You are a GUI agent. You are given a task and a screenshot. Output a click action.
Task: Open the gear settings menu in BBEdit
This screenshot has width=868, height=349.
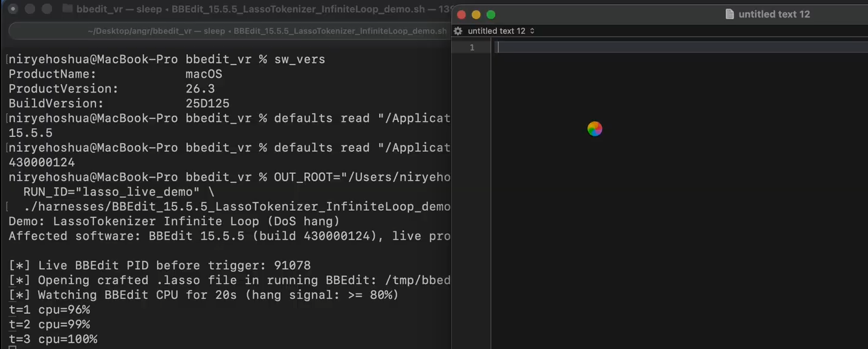click(x=458, y=31)
